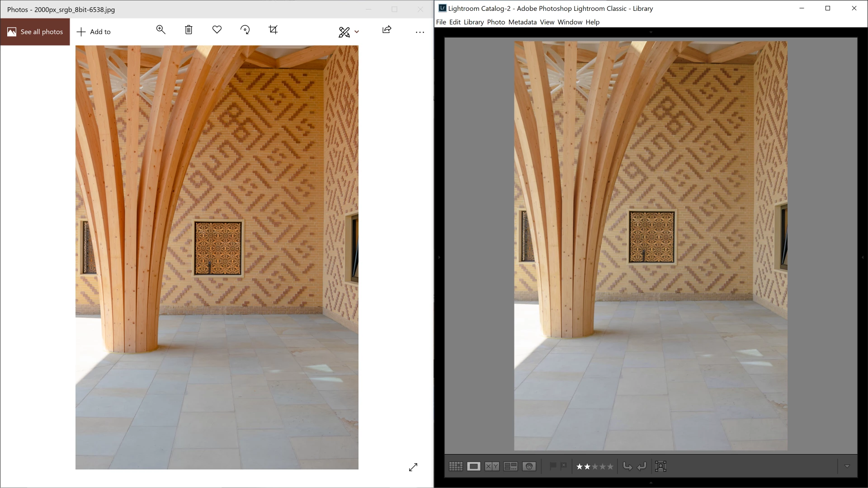Open Lightroom toolbar options triangle
This screenshot has height=488, width=868.
tap(847, 466)
